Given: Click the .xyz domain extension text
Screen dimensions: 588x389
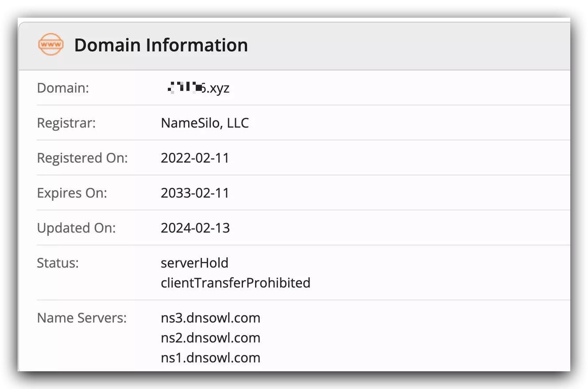Looking at the screenshot, I should click(x=217, y=88).
